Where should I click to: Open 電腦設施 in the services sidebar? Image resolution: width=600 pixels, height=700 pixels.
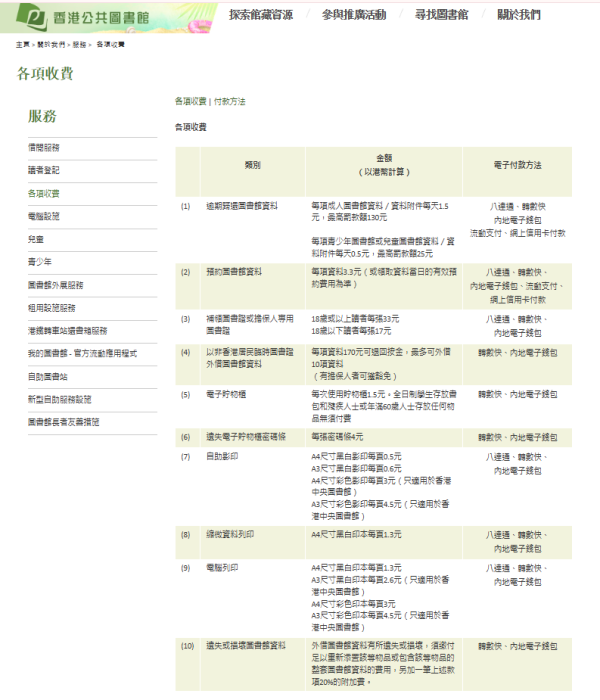pyautogui.click(x=44, y=217)
